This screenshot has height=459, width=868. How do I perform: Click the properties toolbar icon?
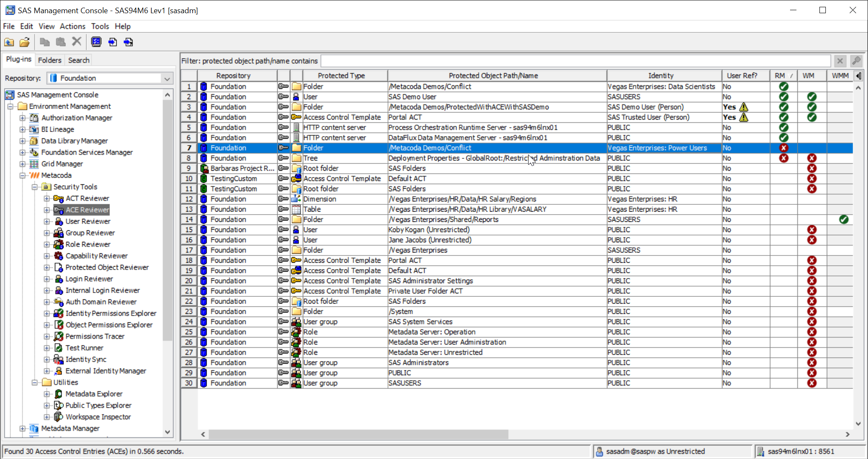96,42
